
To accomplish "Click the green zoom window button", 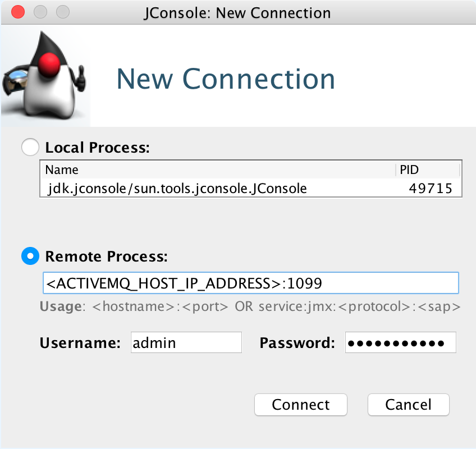I will (x=62, y=11).
